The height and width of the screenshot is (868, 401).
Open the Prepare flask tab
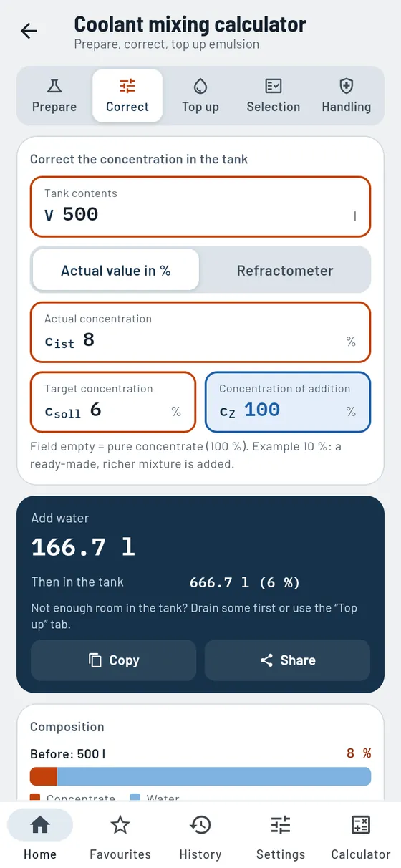coord(54,96)
